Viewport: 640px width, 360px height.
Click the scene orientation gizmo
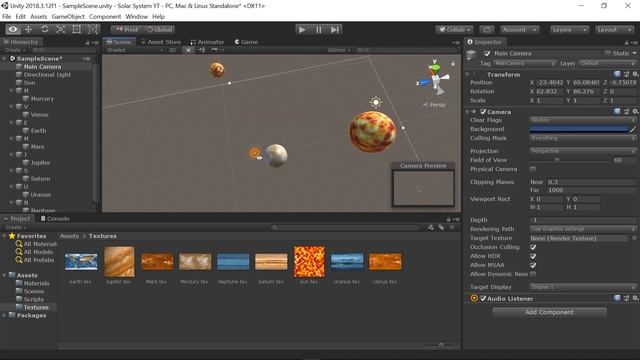coord(435,78)
